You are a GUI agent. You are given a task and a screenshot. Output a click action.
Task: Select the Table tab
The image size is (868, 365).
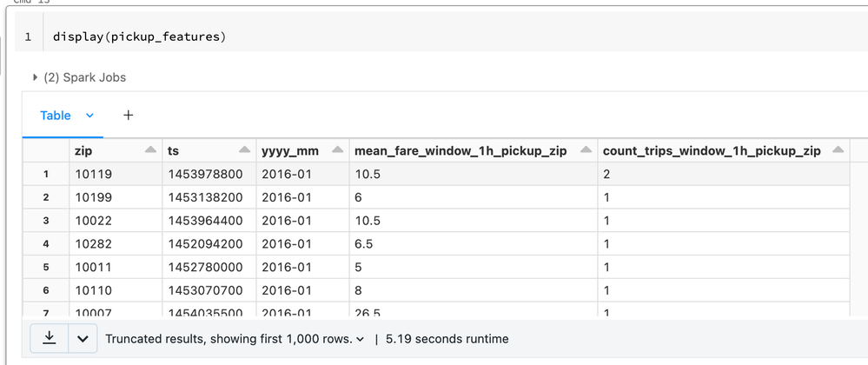[56, 116]
